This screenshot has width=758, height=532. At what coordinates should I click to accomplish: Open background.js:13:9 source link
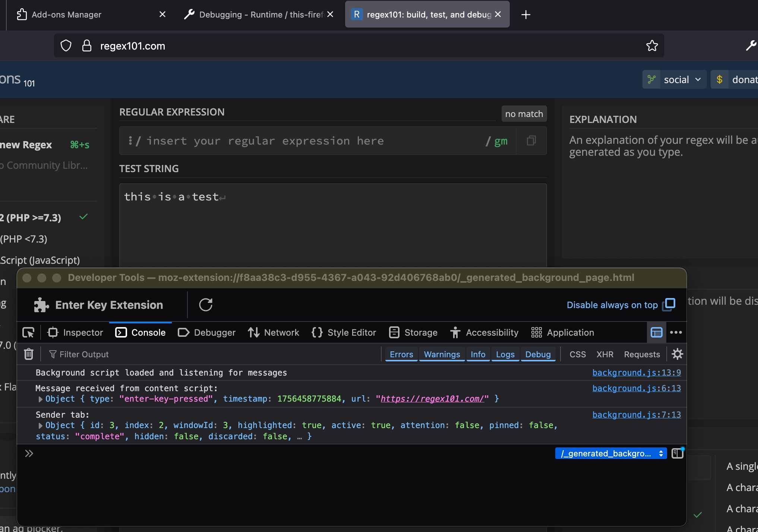[637, 373]
